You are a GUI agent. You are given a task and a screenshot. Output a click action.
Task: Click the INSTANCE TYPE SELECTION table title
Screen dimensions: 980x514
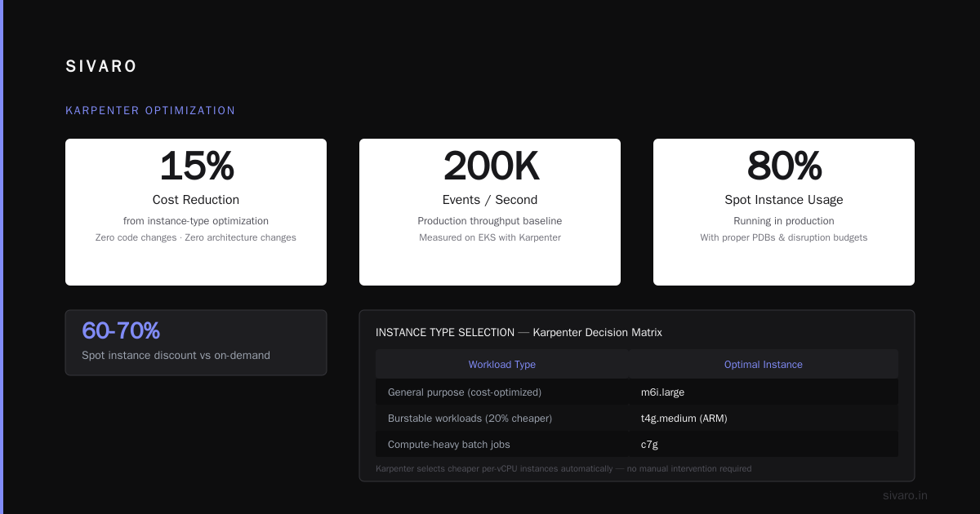[519, 333]
